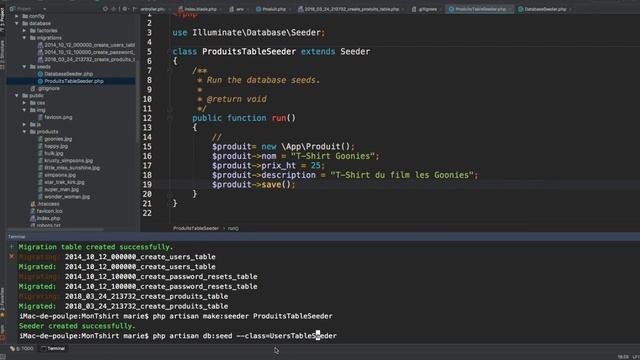Expand the js folder
Screen dimensions: 640x360
click(24, 124)
